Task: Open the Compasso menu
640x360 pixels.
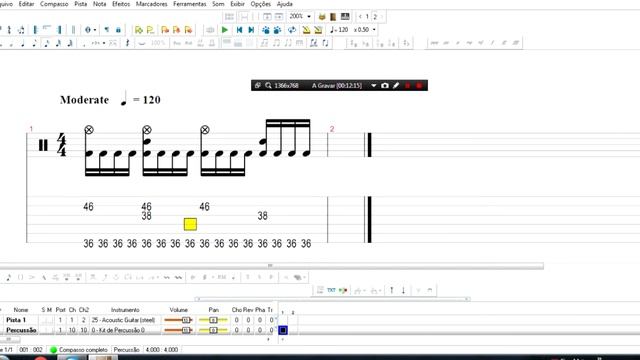Action: point(54,4)
